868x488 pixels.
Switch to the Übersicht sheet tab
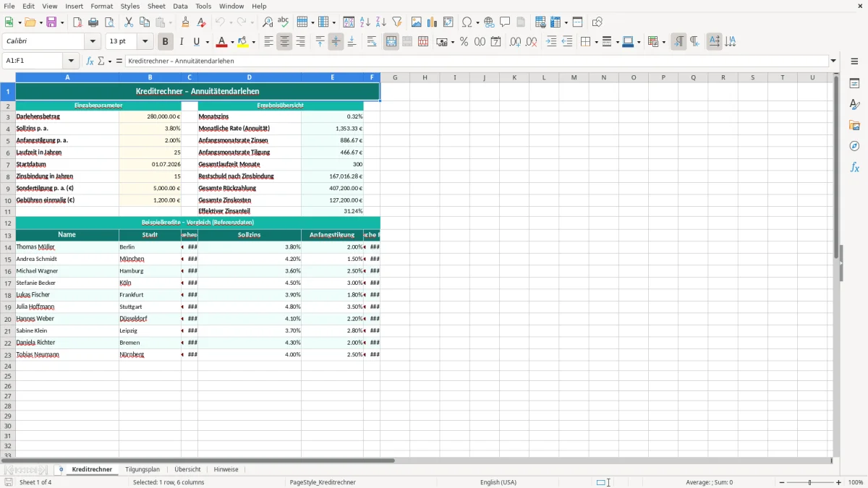click(187, 469)
